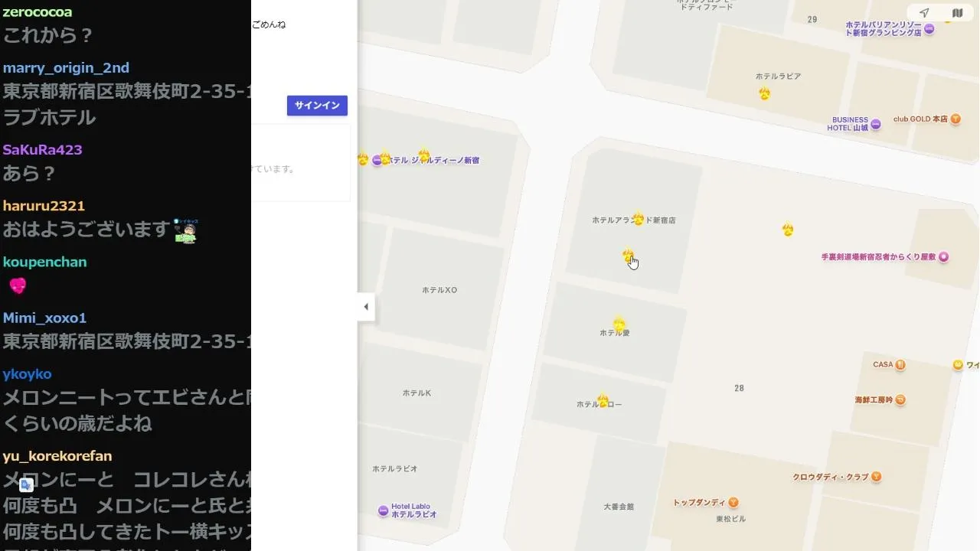The height and width of the screenshot is (551, 980).
Task: Select flame marker beneath the hand cursor
Action: point(628,255)
